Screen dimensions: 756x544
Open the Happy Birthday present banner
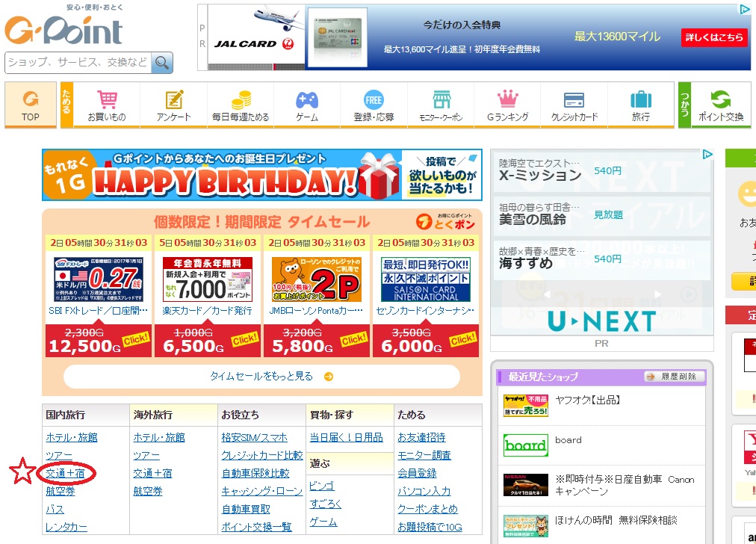(261, 175)
